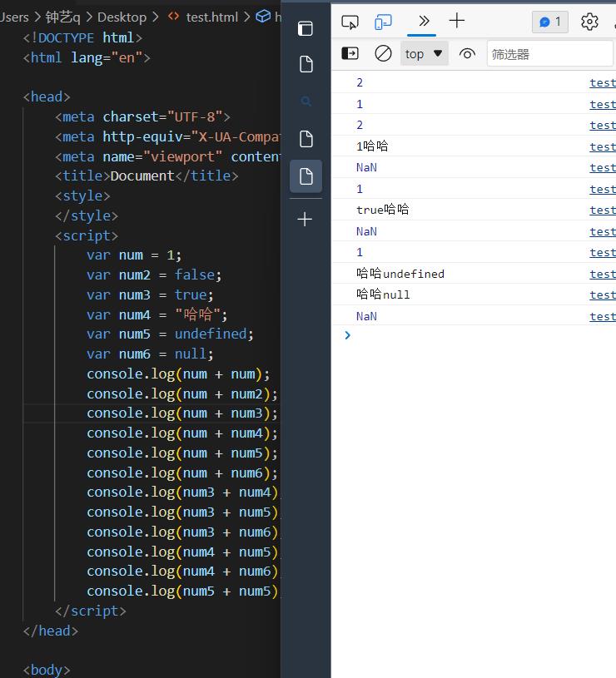
Task: Click the console prompt chevron to enter input
Action: pyautogui.click(x=347, y=335)
